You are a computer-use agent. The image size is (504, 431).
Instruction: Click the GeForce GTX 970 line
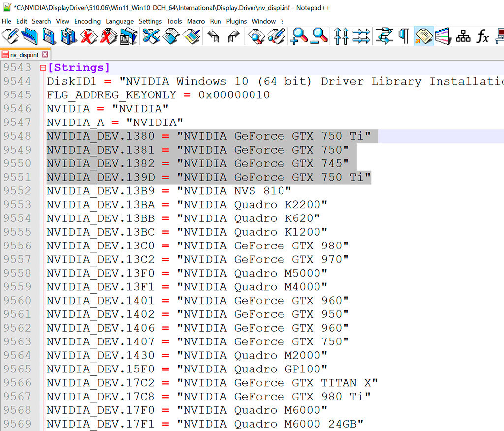(198, 259)
